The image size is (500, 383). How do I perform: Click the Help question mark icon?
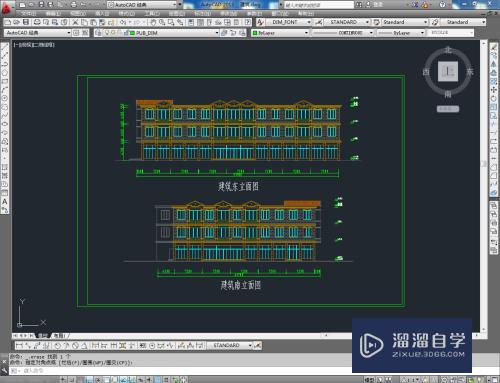pyautogui.click(x=442, y=4)
